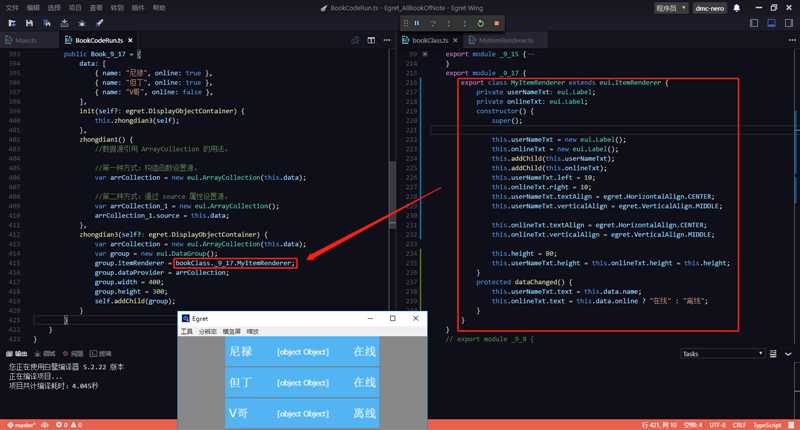800x430 pixels.
Task: Open the Tasks dropdown in output panel
Action: click(x=722, y=353)
